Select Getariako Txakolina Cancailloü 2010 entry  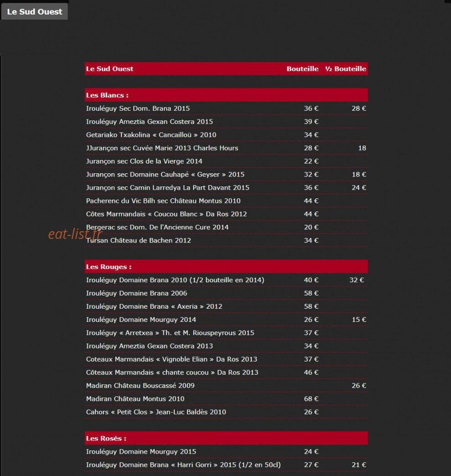click(151, 135)
